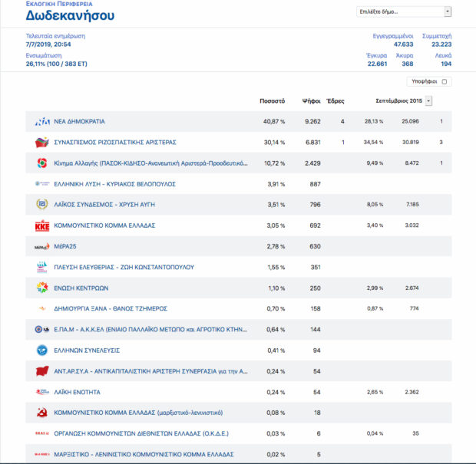Click ΜέΡΑ25 vote count 630

[x=315, y=246]
